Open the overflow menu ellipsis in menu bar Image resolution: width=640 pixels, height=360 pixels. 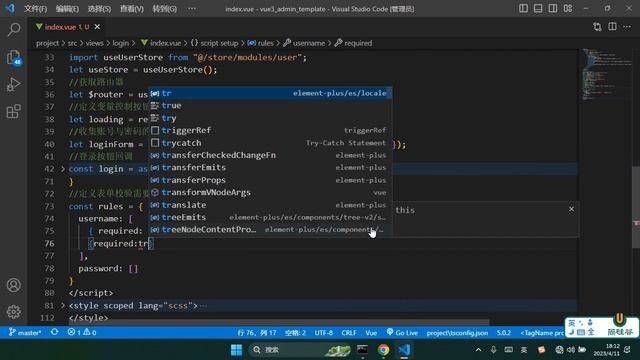pyautogui.click(x=192, y=9)
